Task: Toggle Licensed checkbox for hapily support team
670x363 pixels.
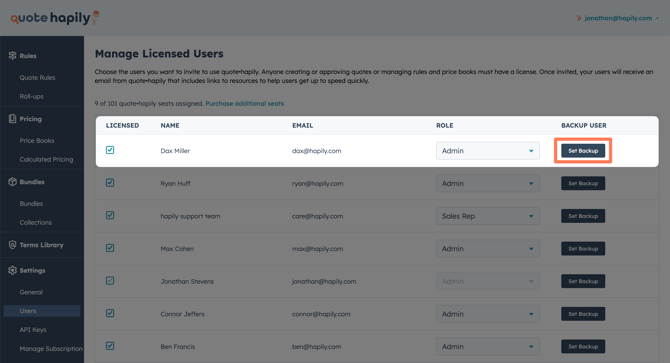Action: coord(110,215)
